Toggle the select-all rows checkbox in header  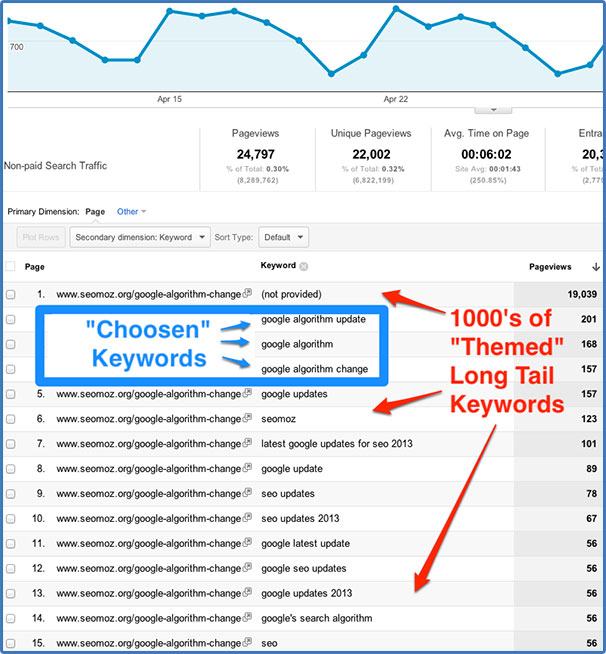coord(10,266)
